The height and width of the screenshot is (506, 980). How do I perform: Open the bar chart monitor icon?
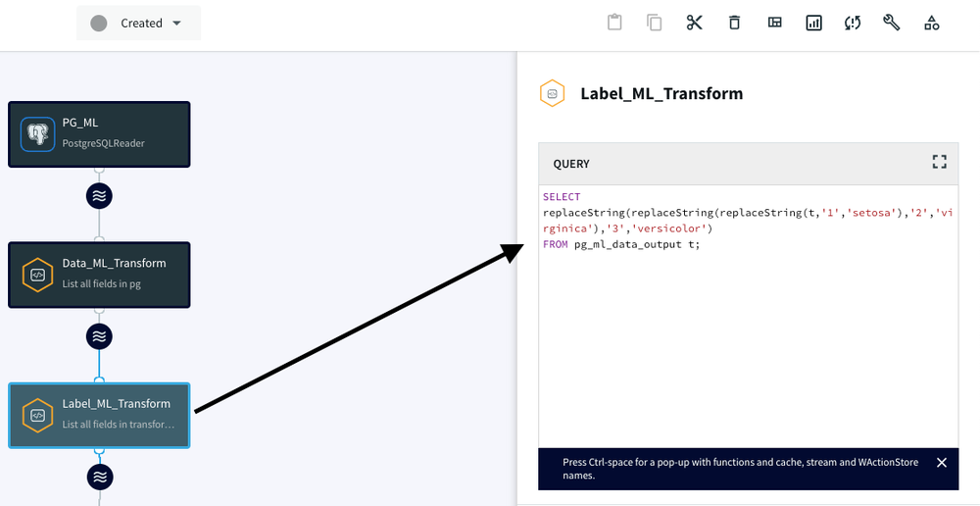tap(813, 24)
